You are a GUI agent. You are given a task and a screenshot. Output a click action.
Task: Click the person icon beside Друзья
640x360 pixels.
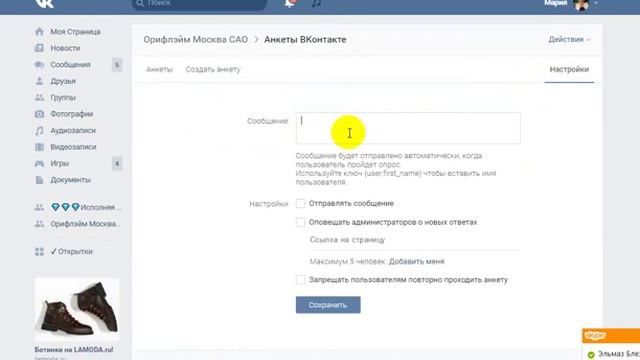click(39, 81)
